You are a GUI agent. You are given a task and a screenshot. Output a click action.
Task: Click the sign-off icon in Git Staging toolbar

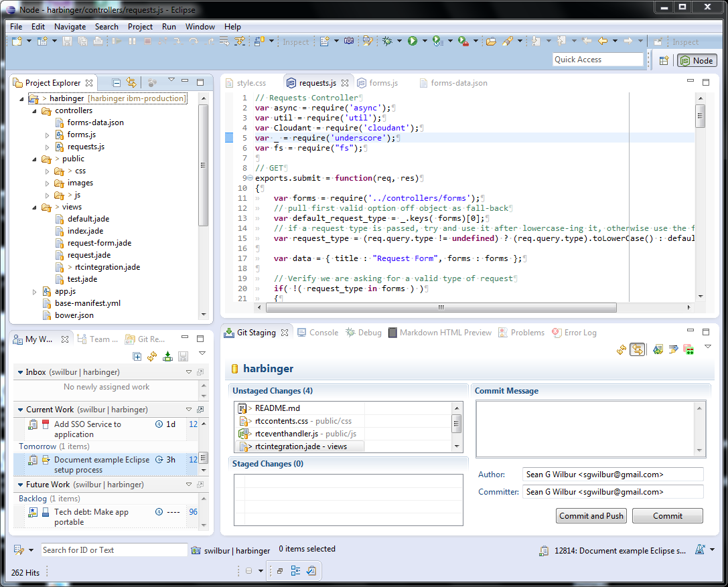pyautogui.click(x=673, y=350)
